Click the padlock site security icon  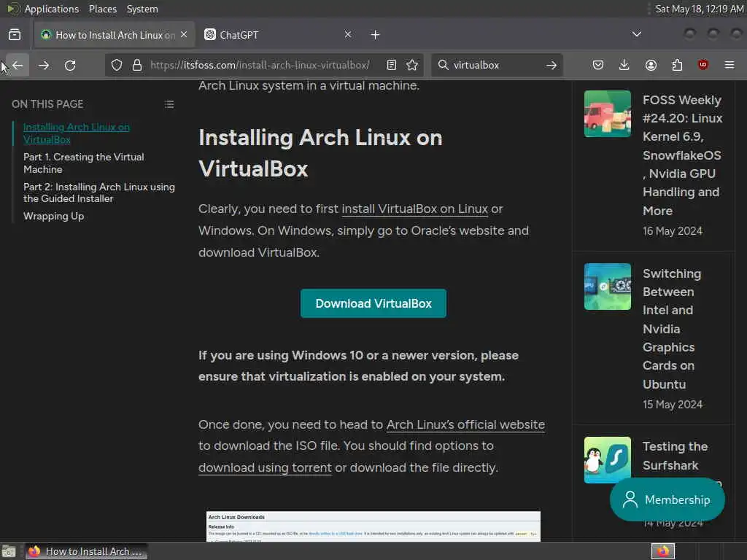[136, 65]
